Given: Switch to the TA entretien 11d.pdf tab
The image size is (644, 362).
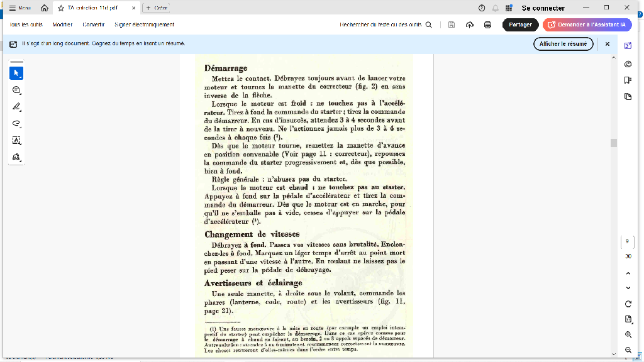Looking at the screenshot, I should 94,8.
